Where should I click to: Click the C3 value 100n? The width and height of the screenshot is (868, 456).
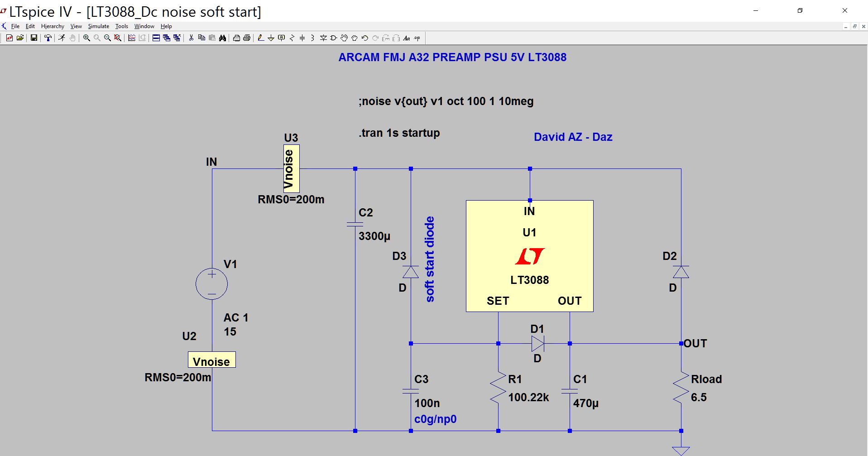(x=427, y=403)
